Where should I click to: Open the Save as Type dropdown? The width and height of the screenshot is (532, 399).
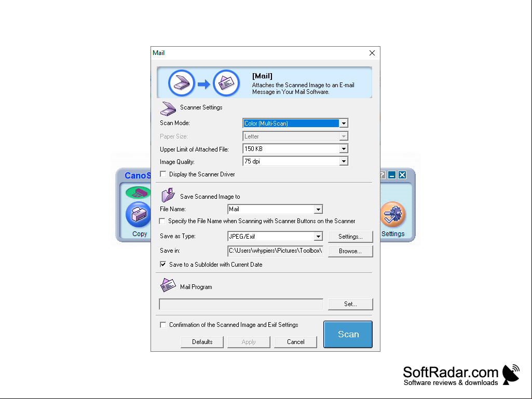318,237
